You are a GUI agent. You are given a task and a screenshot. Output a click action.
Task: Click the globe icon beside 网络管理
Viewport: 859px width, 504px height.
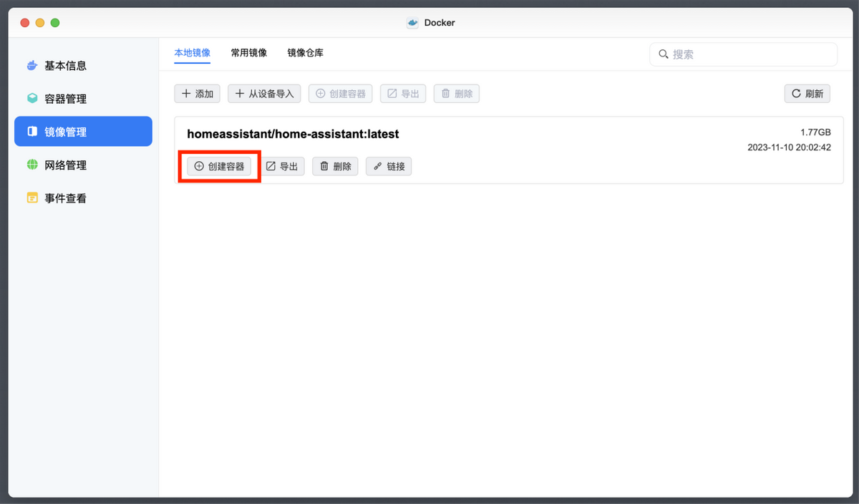tap(32, 165)
